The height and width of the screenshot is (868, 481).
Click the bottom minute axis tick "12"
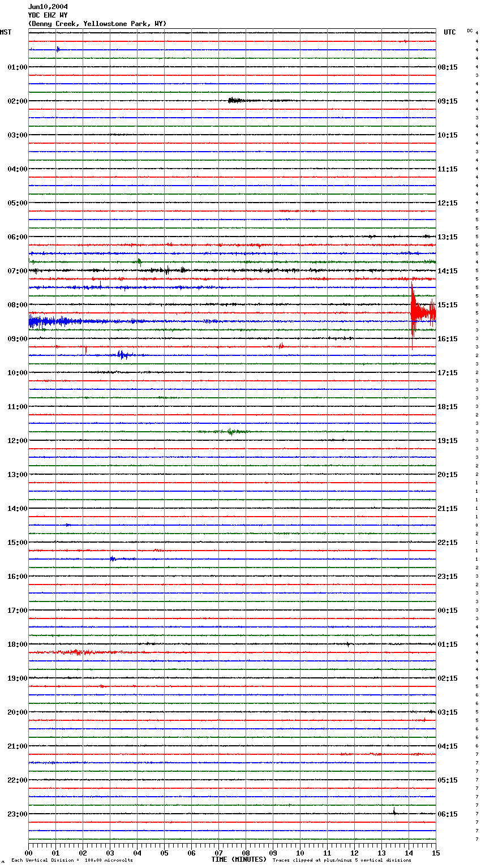(x=354, y=853)
